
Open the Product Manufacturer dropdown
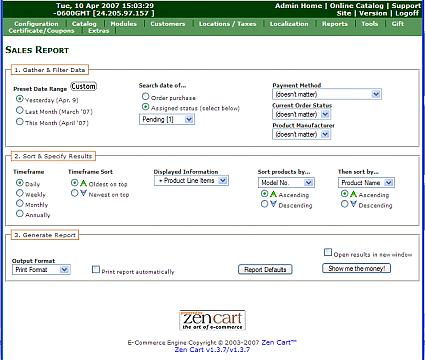click(x=301, y=134)
